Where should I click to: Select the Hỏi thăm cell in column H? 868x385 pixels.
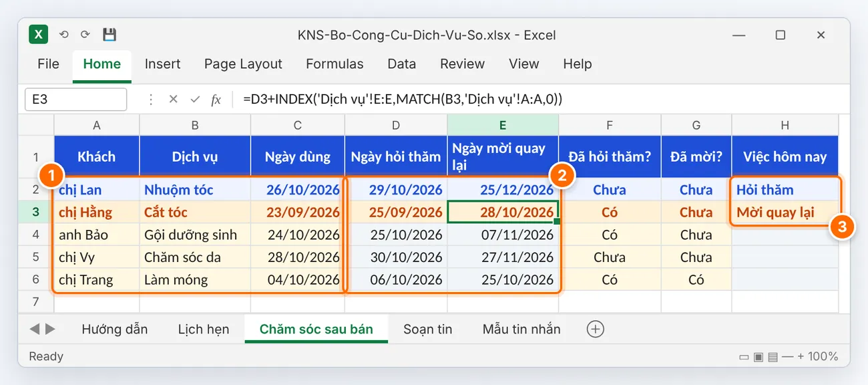785,190
